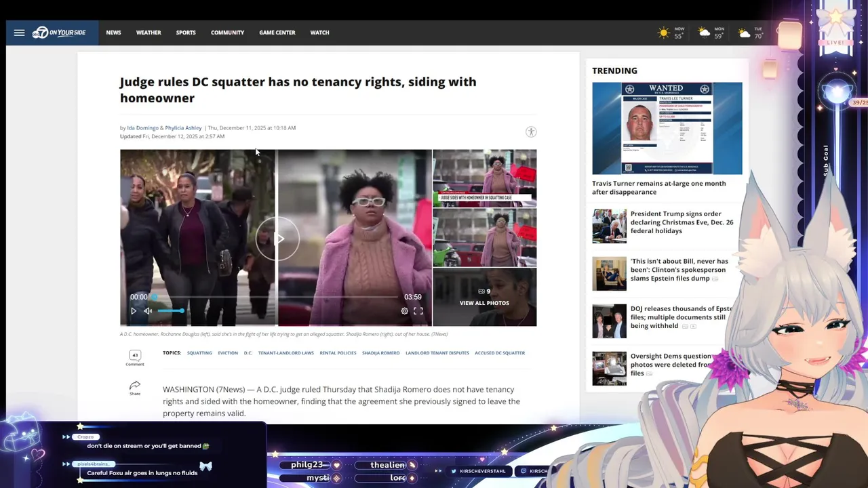
Task: Open the Shadija Romero topic tag
Action: tap(380, 353)
